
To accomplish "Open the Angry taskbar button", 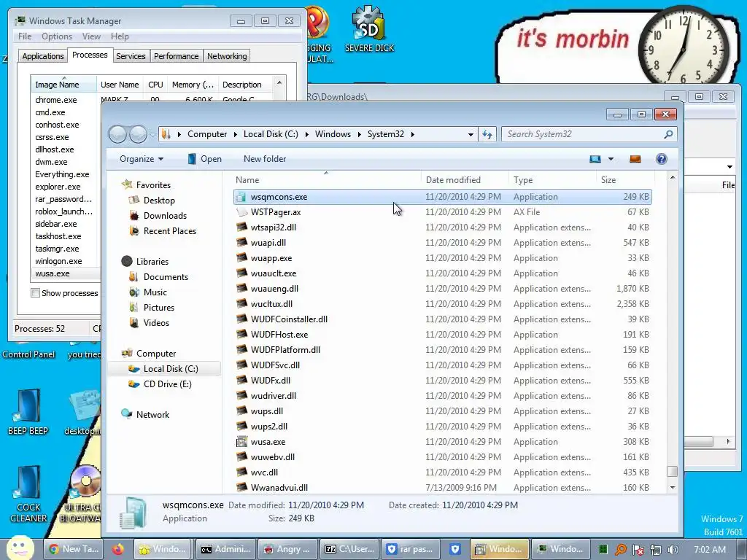I will pos(287,549).
